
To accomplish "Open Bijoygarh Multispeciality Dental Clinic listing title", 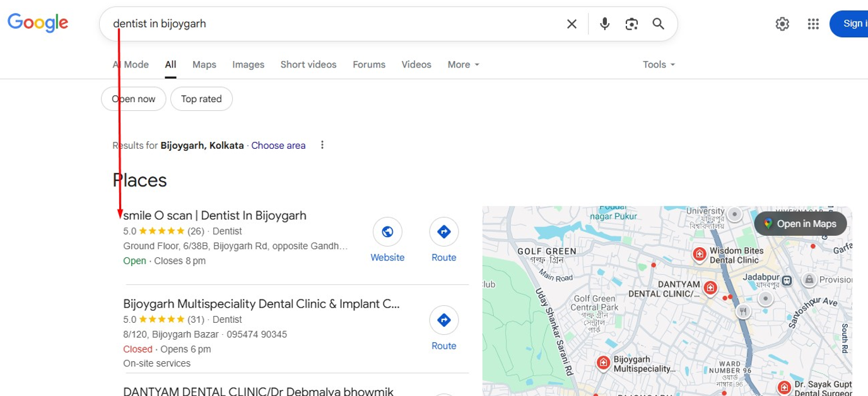I will point(262,303).
